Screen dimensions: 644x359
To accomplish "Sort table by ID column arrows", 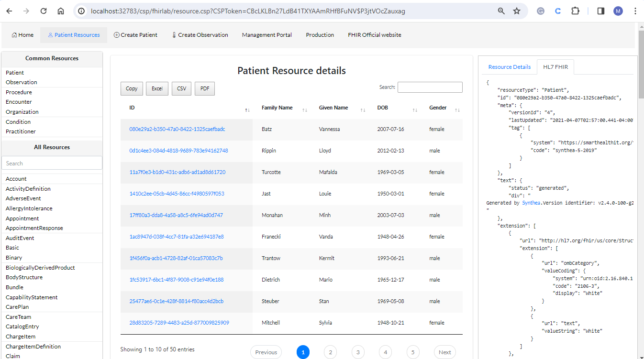I will point(247,110).
